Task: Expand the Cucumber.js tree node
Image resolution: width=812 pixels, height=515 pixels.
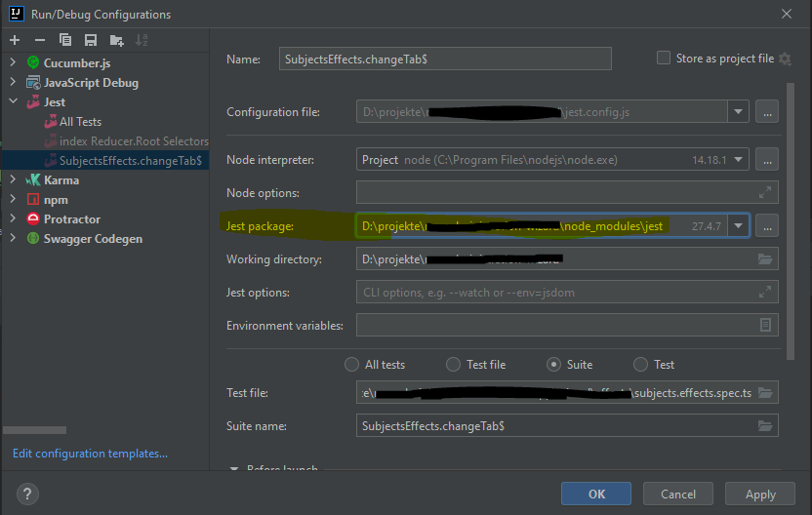Action: pyautogui.click(x=13, y=62)
